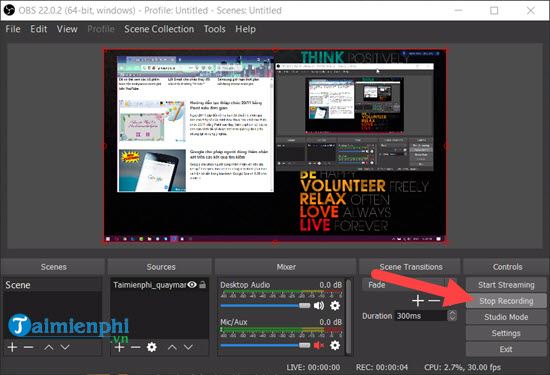
Task: Open the View menu
Action: tap(67, 29)
